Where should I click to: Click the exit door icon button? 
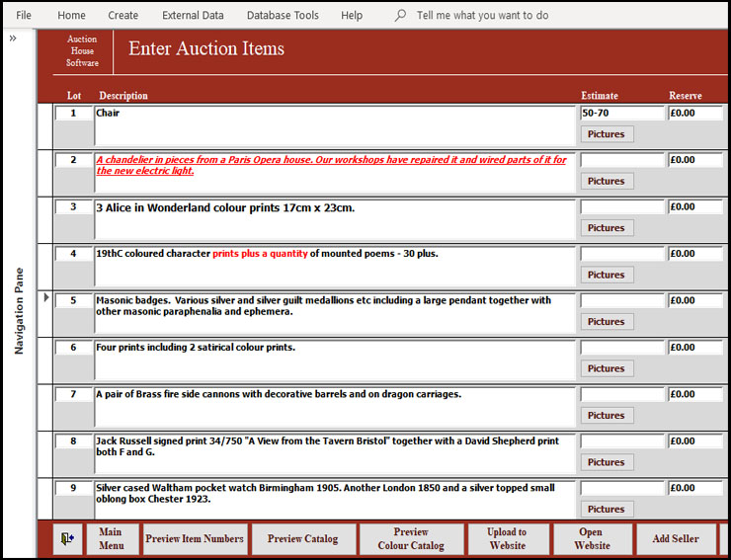pyautogui.click(x=66, y=539)
